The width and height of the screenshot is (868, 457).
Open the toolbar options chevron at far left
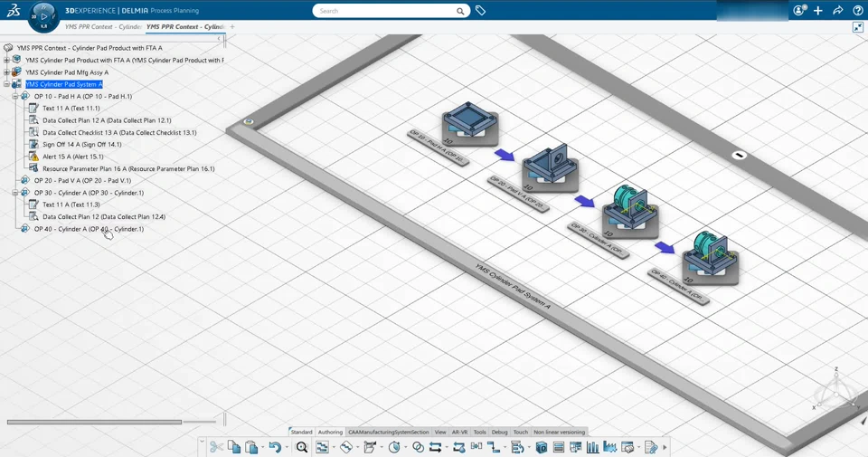point(202,442)
